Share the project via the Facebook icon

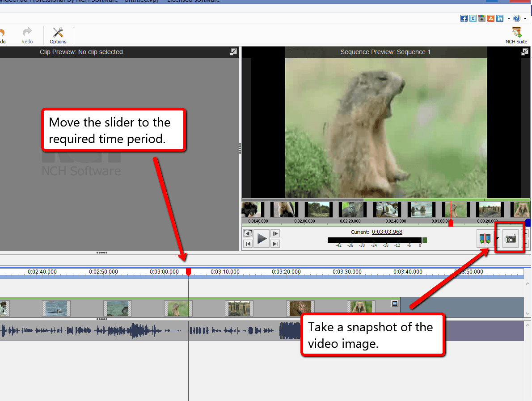coord(464,18)
